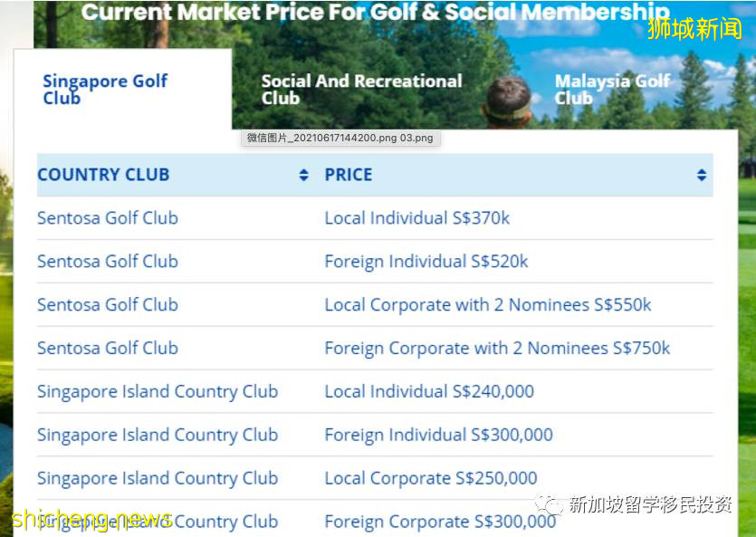Image resolution: width=756 pixels, height=537 pixels.
Task: Sort by the COUNTRY CLUB column arrow
Action: tap(303, 175)
